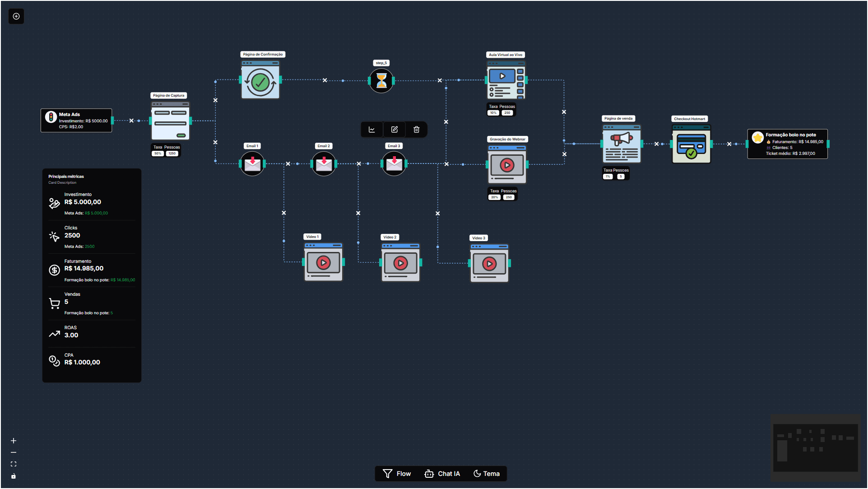
Task: Select the Gravação do Webnar video node
Action: (507, 164)
